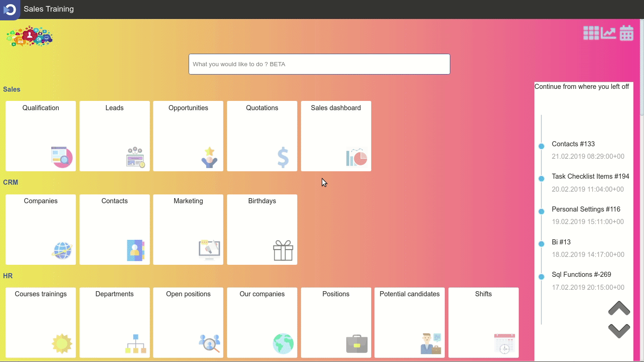
Task: Switch to grid view icon
Action: [x=591, y=33]
